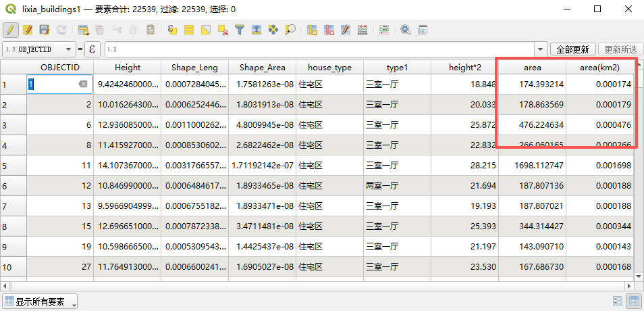Cut selected rows with the scissors icon
The image size is (644, 311).
click(117, 30)
